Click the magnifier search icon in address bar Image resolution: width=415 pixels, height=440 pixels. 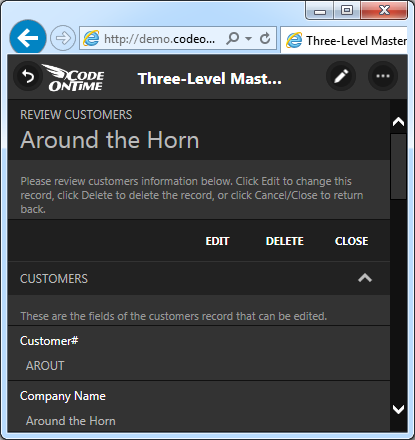click(232, 39)
